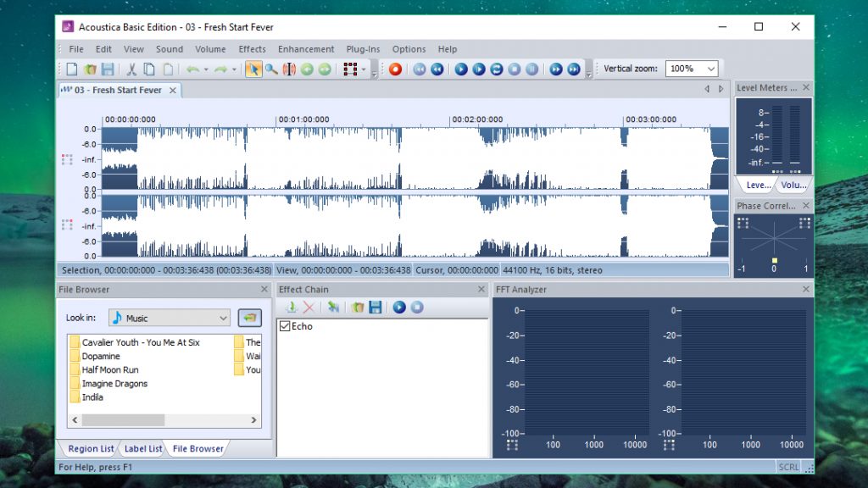
Task: Select the arrow selection tool
Action: [x=254, y=69]
